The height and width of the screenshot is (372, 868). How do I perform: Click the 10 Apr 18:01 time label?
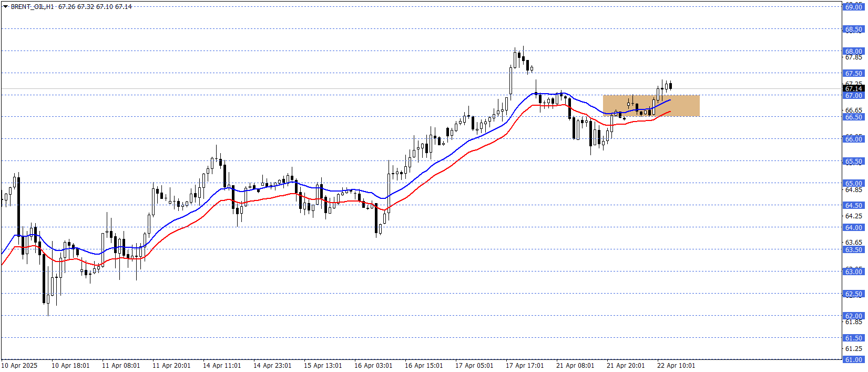pyautogui.click(x=70, y=365)
